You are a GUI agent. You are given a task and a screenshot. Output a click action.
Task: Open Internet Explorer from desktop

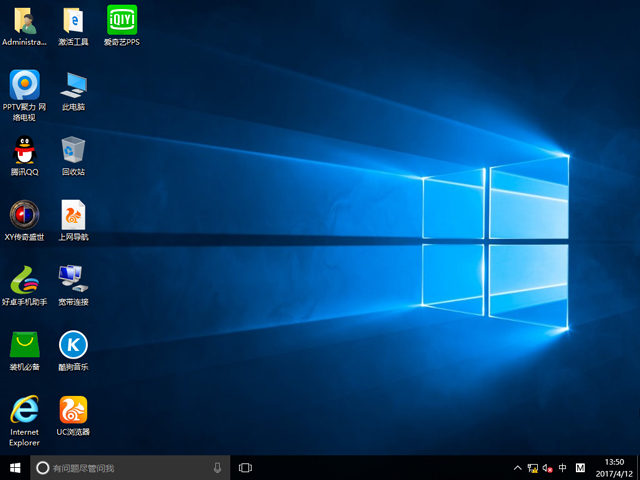coord(24,410)
